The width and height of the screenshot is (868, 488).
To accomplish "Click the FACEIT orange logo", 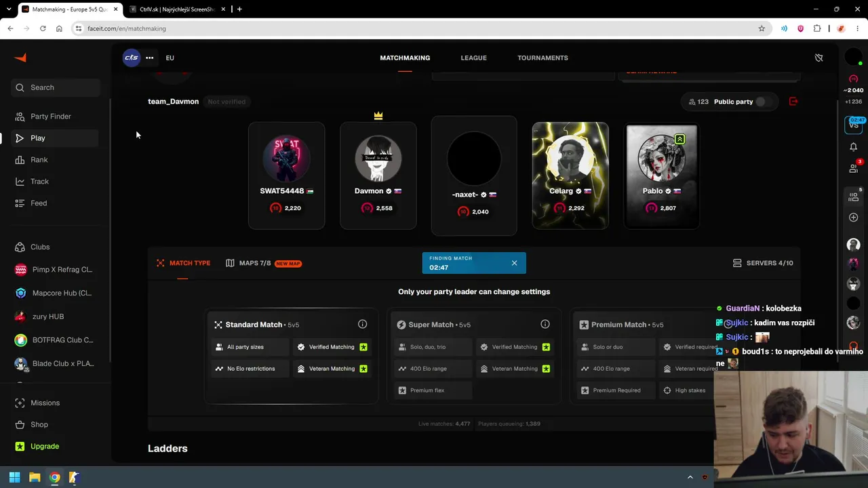I will pos(20,58).
